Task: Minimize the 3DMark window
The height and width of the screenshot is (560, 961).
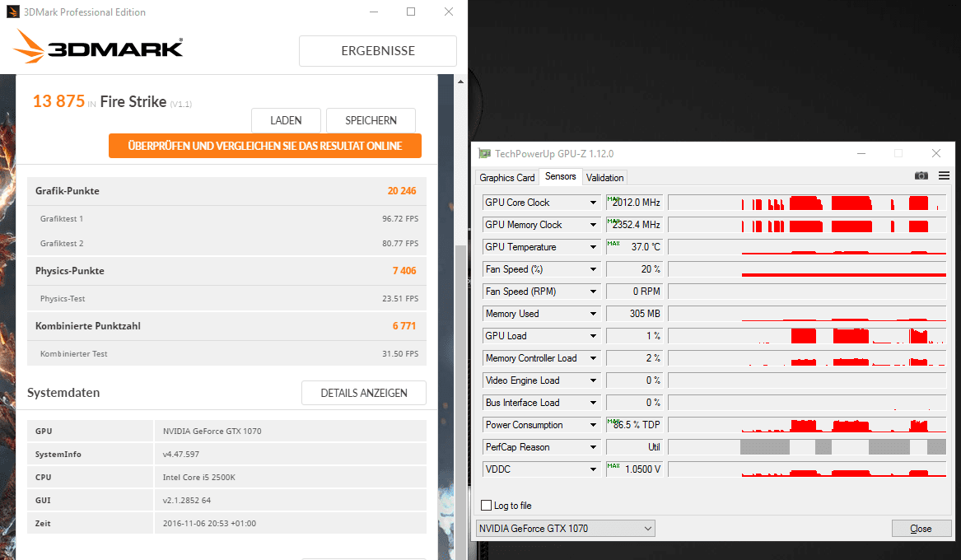Action: (x=374, y=12)
